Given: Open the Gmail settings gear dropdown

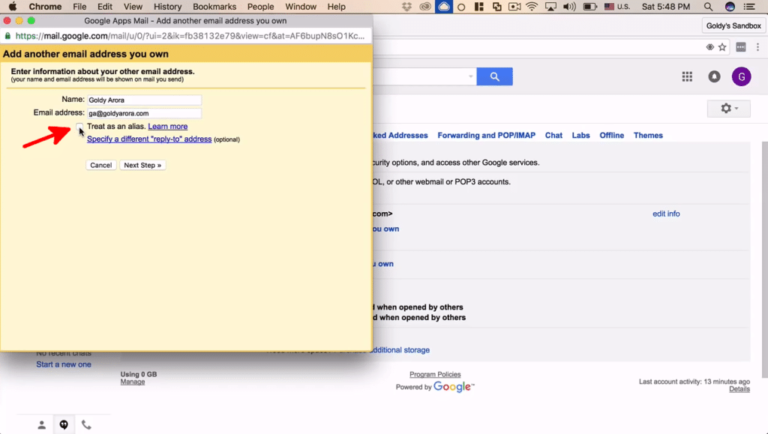Looking at the screenshot, I should [x=729, y=108].
